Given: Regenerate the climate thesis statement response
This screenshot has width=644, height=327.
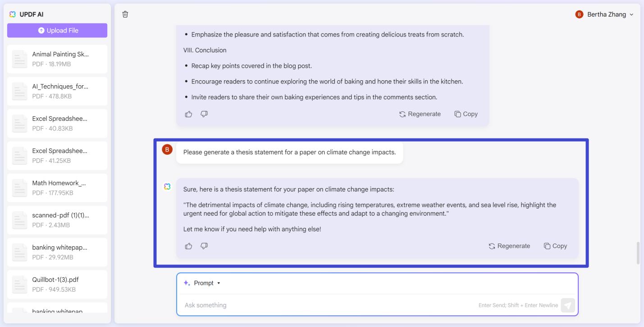Looking at the screenshot, I should coord(509,246).
